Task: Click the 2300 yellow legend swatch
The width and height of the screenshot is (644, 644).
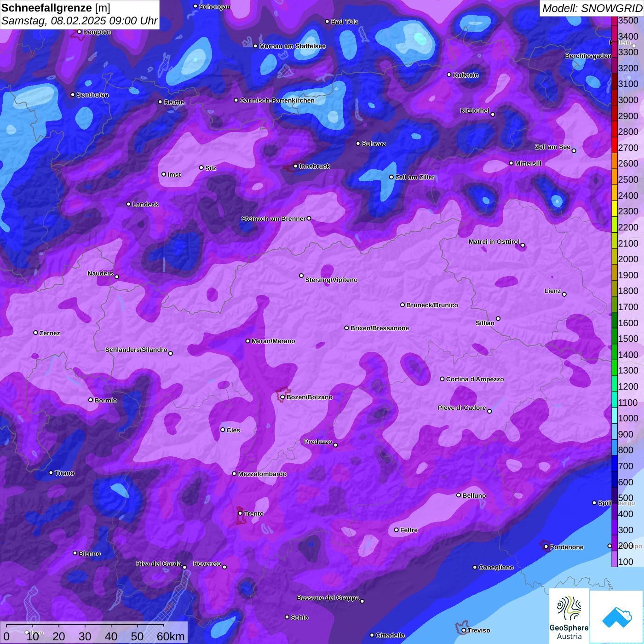Action: pyautogui.click(x=614, y=208)
